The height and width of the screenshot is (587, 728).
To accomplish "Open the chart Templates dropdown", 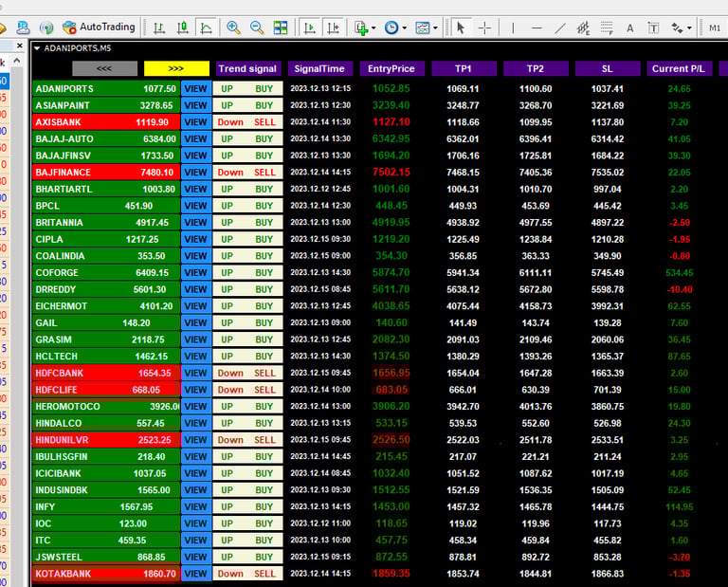I will (427, 28).
